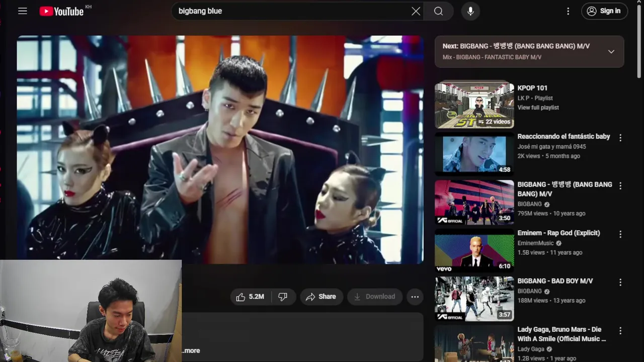644x362 pixels.
Task: Click the Download button
Action: click(x=375, y=297)
